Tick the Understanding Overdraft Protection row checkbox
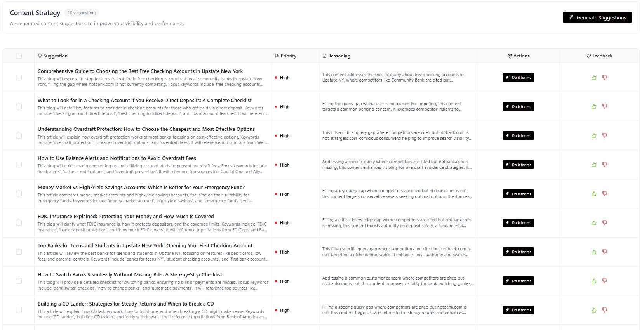This screenshot has width=644, height=330. pos(19,135)
